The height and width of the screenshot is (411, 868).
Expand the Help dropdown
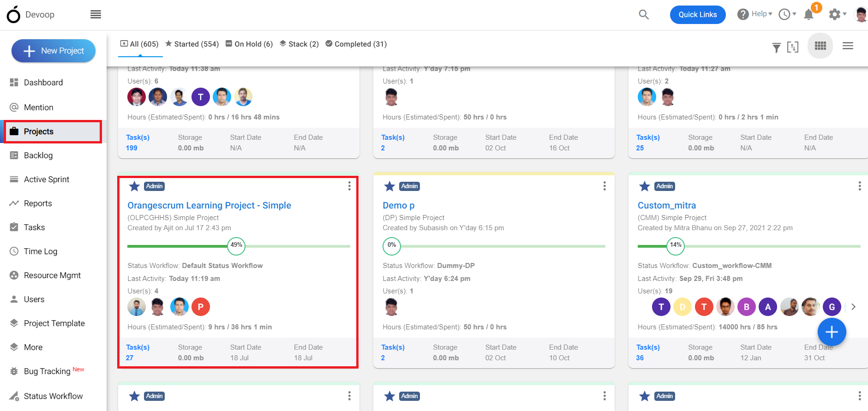coord(755,14)
